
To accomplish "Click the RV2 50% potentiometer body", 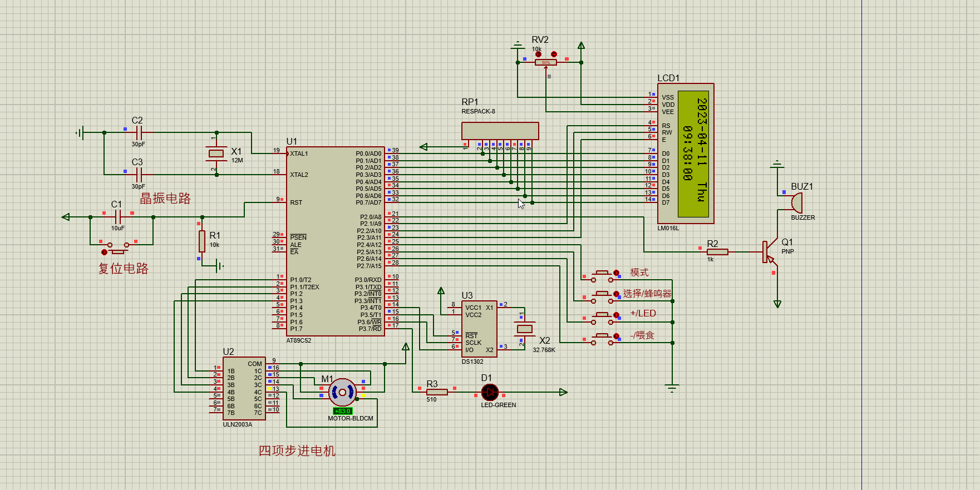I will [545, 63].
